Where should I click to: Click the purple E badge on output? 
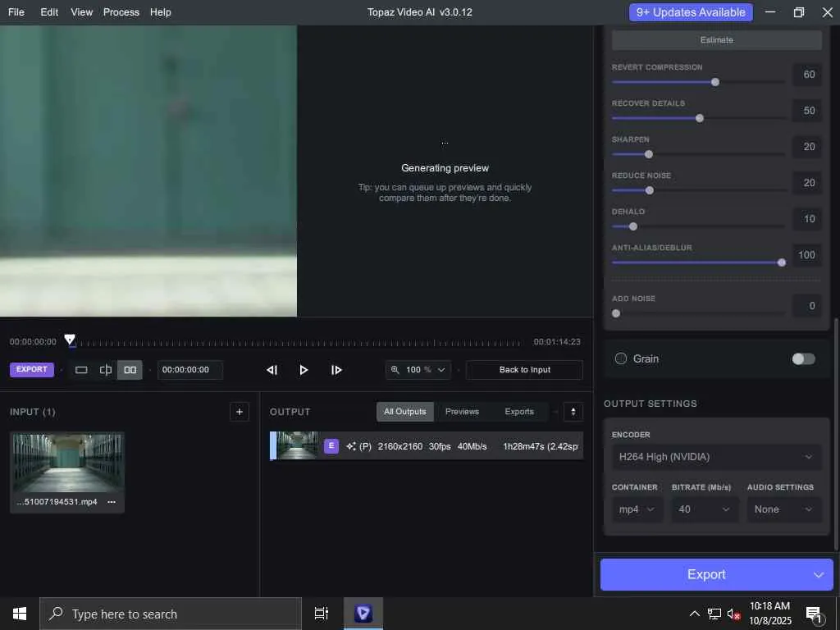coord(331,445)
